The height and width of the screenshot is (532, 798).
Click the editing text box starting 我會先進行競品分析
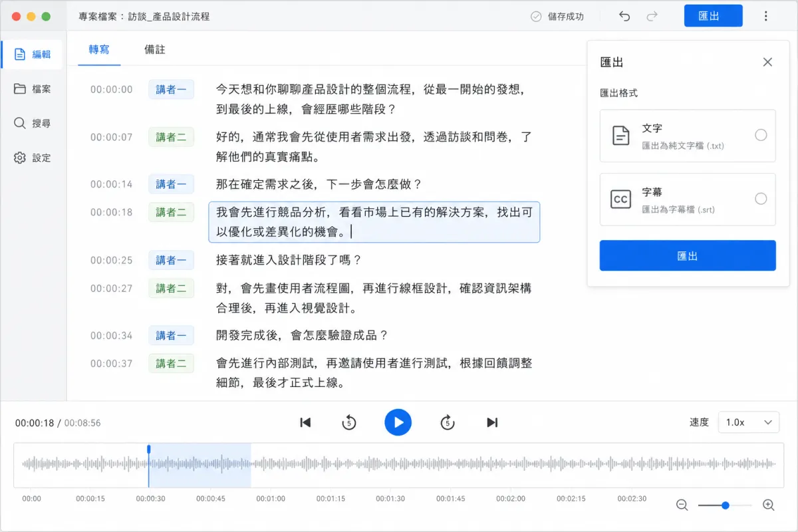[374, 222]
